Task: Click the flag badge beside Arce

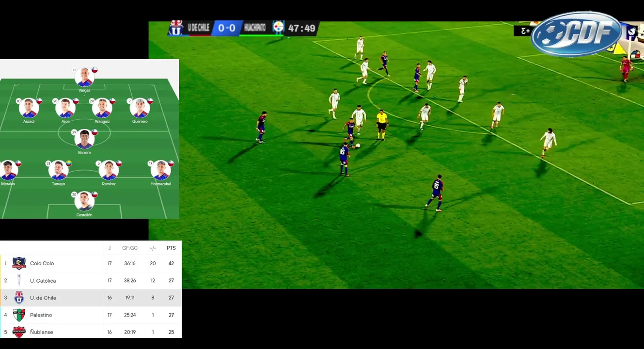Action: point(76,101)
